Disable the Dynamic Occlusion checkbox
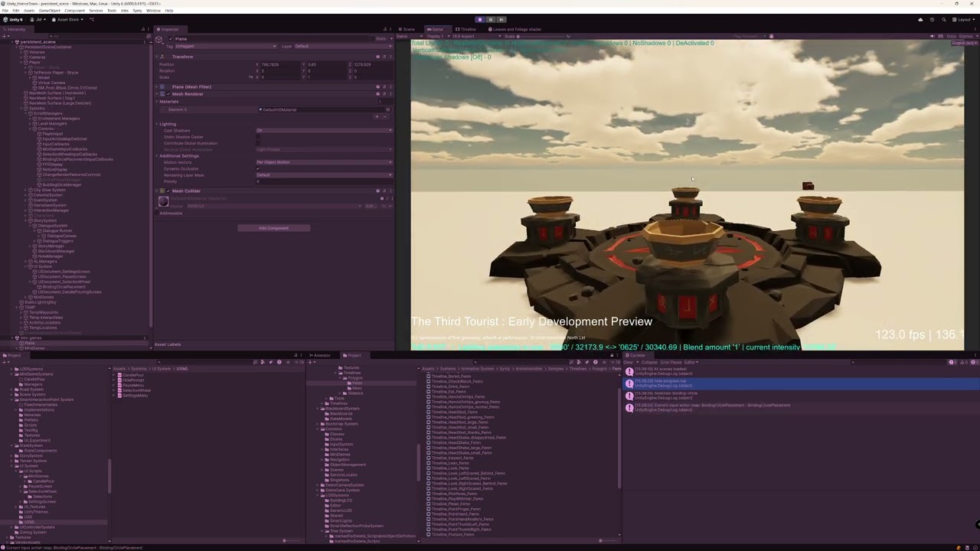The width and height of the screenshot is (980, 551). coord(258,169)
